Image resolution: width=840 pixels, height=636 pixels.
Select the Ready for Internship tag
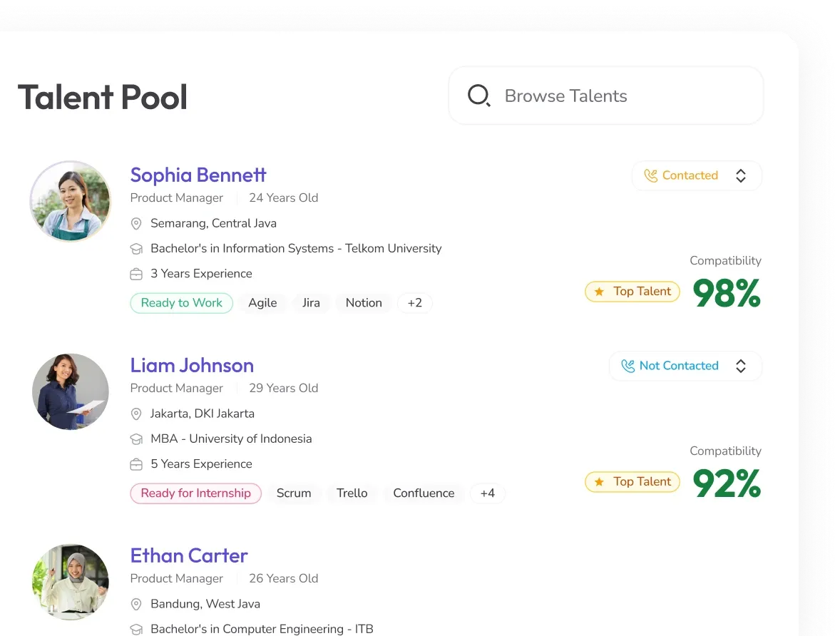click(195, 493)
